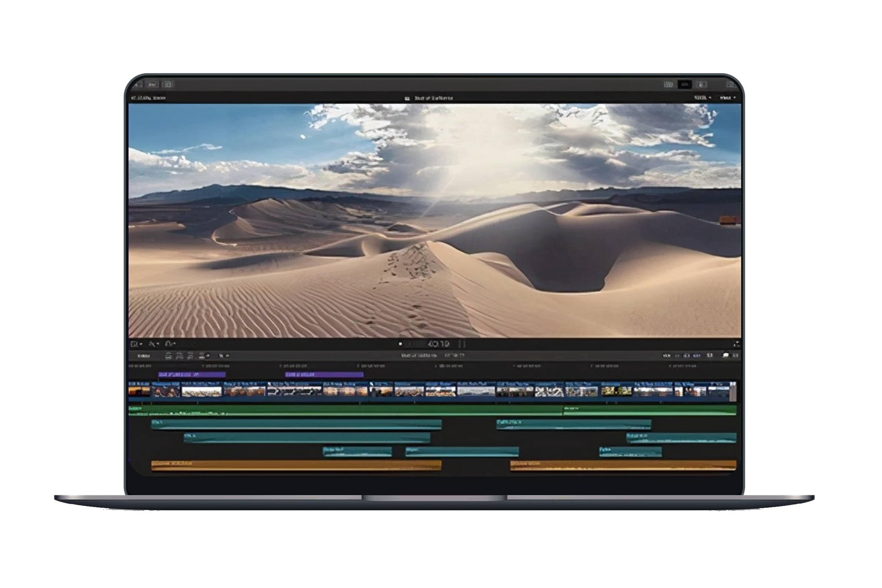Show the Libraries sidebar
Screen dimensions: 882x588
[138, 84]
